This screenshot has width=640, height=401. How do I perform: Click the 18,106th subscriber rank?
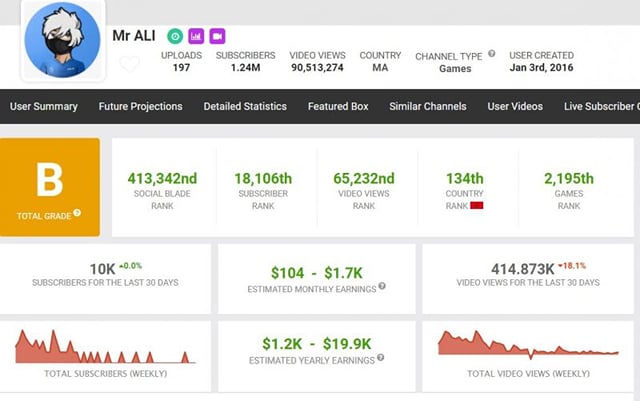tap(263, 178)
